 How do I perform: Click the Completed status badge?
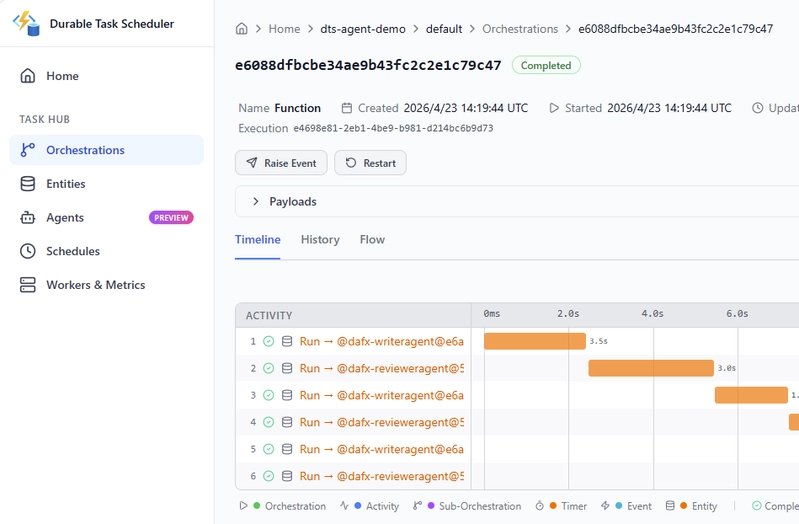point(546,65)
